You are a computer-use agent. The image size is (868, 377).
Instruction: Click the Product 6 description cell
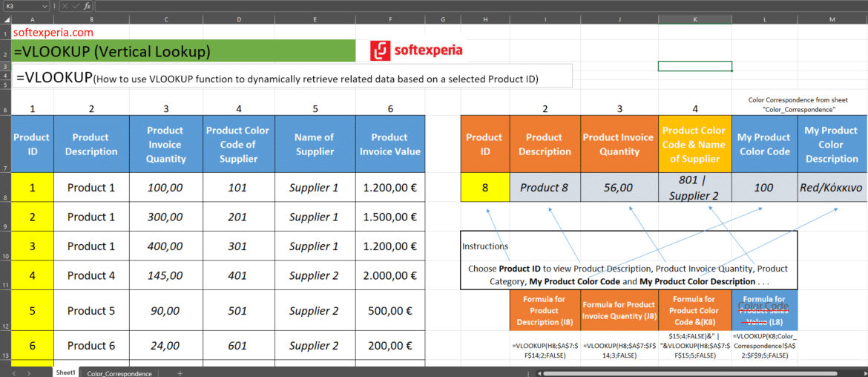coord(92,345)
